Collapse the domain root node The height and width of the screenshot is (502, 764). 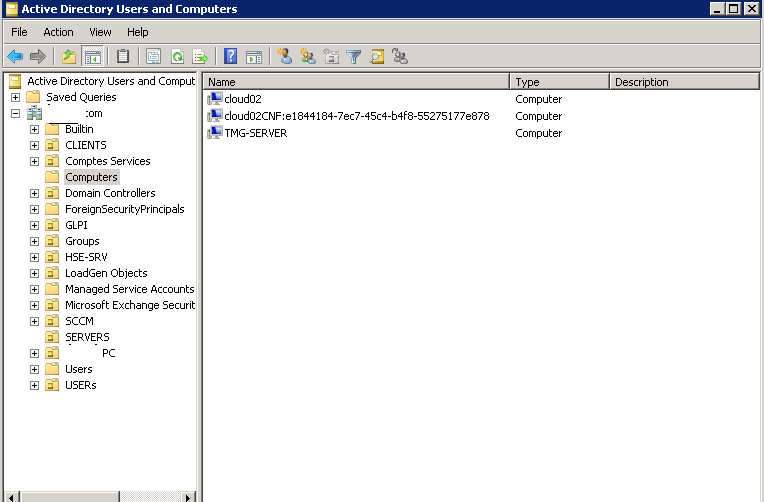coord(16,113)
